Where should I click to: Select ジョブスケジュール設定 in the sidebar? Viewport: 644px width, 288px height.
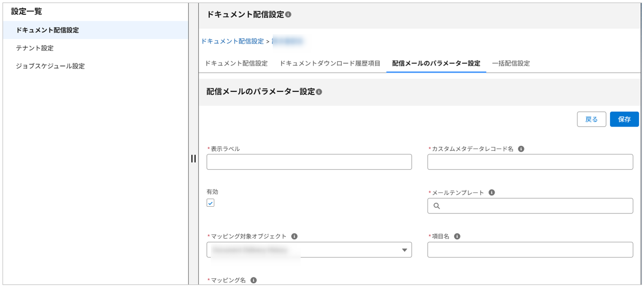[50, 66]
